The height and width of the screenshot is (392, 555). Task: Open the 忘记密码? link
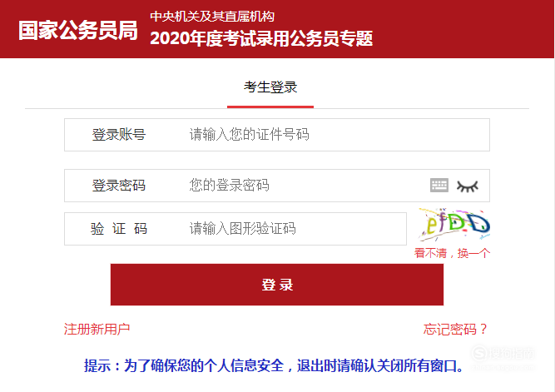[455, 329]
